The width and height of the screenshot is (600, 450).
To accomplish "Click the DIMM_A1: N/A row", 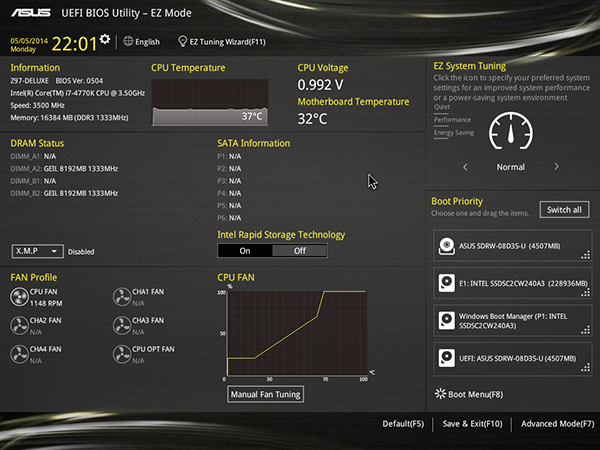I will pos(33,157).
